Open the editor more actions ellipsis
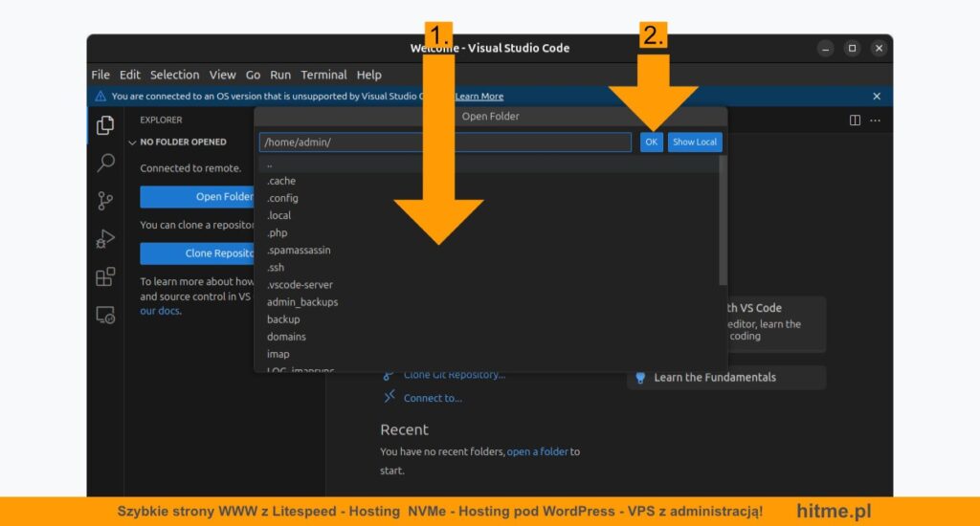This screenshot has height=526, width=980. (x=875, y=120)
